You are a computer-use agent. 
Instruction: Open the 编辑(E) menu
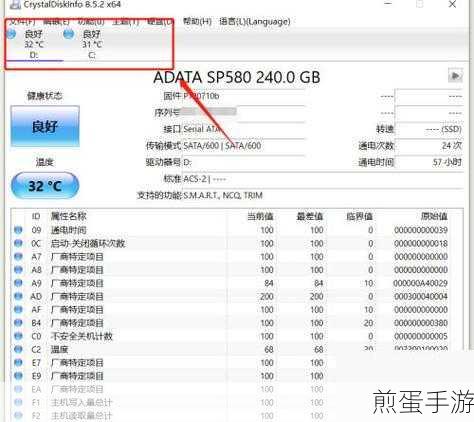[56, 22]
